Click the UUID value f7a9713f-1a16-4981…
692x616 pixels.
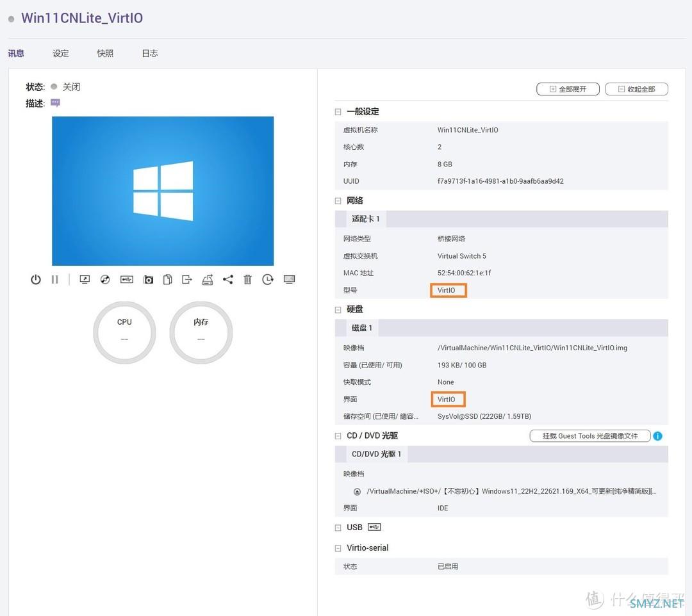point(500,181)
